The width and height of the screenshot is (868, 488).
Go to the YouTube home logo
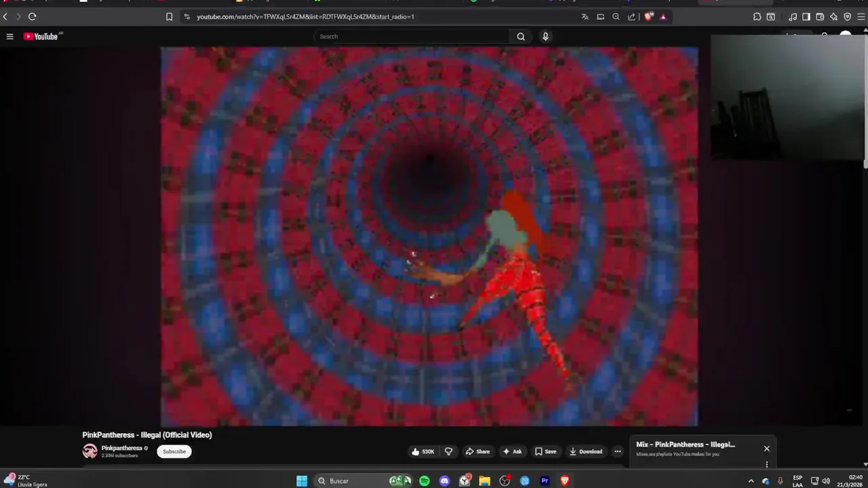click(42, 37)
